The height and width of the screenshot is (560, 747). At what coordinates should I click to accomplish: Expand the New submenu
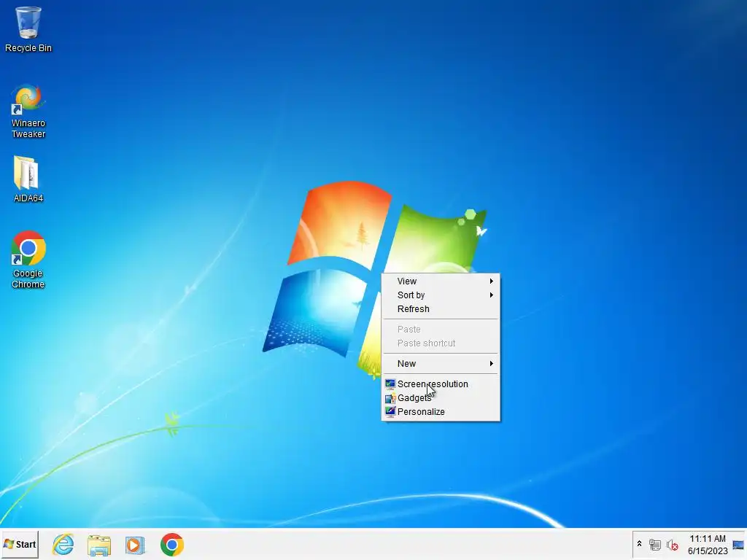point(441,364)
